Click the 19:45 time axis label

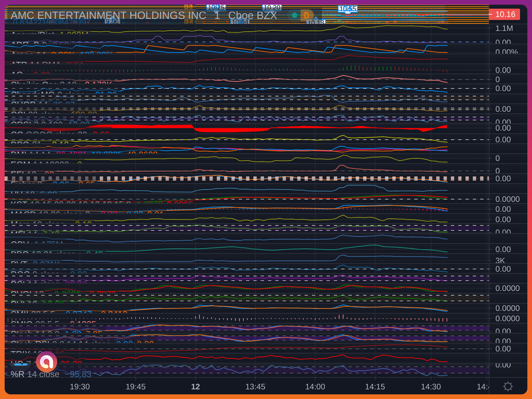136,387
